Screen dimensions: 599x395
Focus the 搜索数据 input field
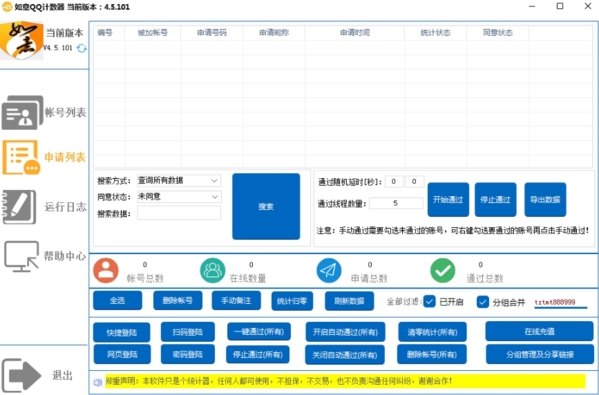(x=179, y=213)
